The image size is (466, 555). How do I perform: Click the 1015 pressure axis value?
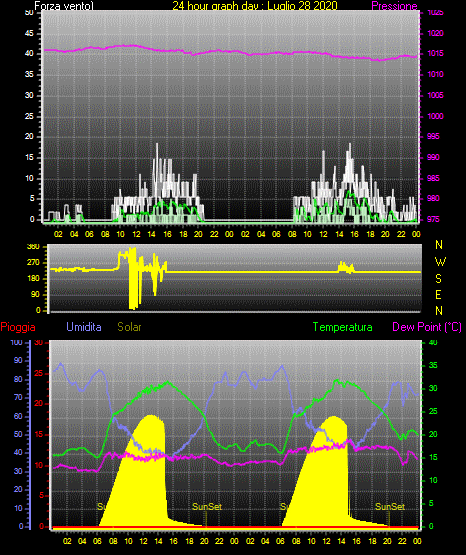(435, 53)
